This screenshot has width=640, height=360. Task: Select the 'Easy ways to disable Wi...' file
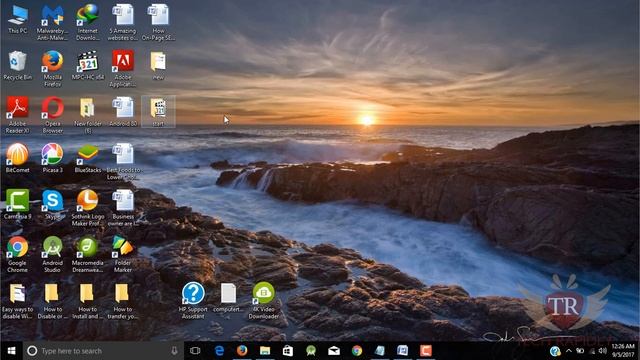click(18, 302)
